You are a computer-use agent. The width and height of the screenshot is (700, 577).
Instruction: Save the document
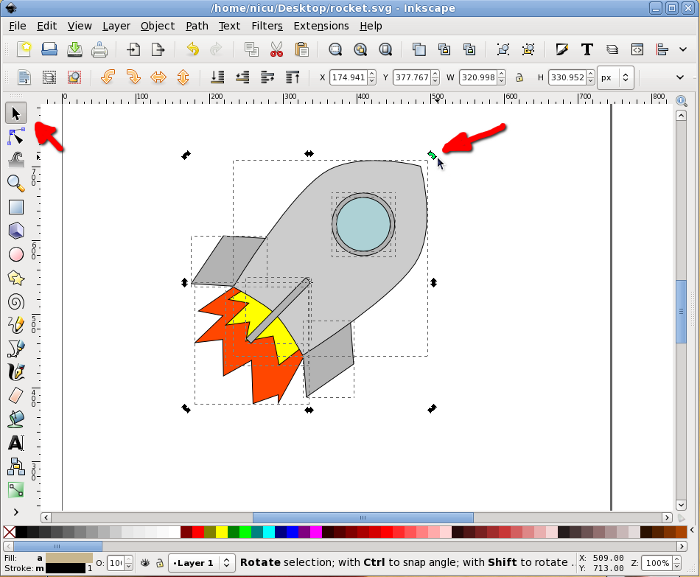coord(74,49)
